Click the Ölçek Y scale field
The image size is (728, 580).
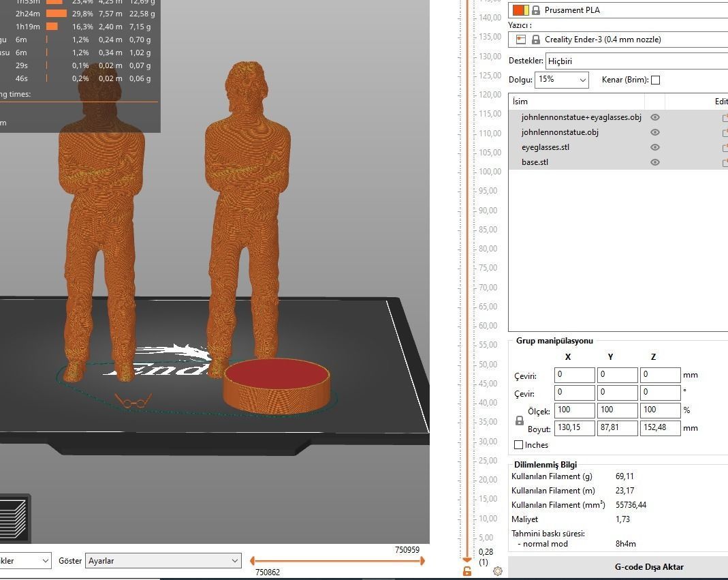point(617,410)
